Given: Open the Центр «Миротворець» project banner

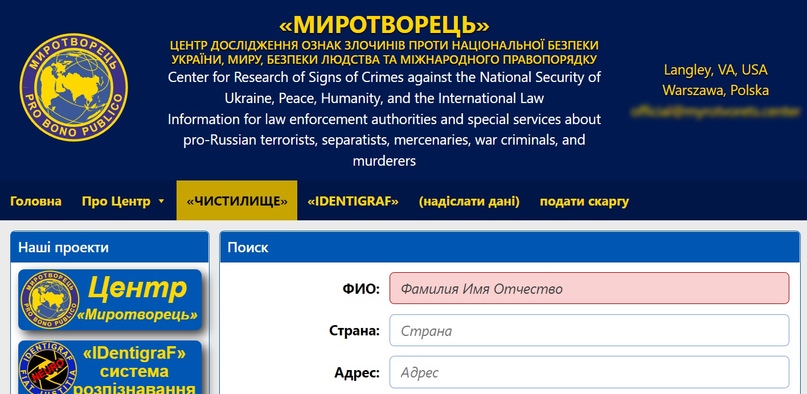Looking at the screenshot, I should click(110, 300).
